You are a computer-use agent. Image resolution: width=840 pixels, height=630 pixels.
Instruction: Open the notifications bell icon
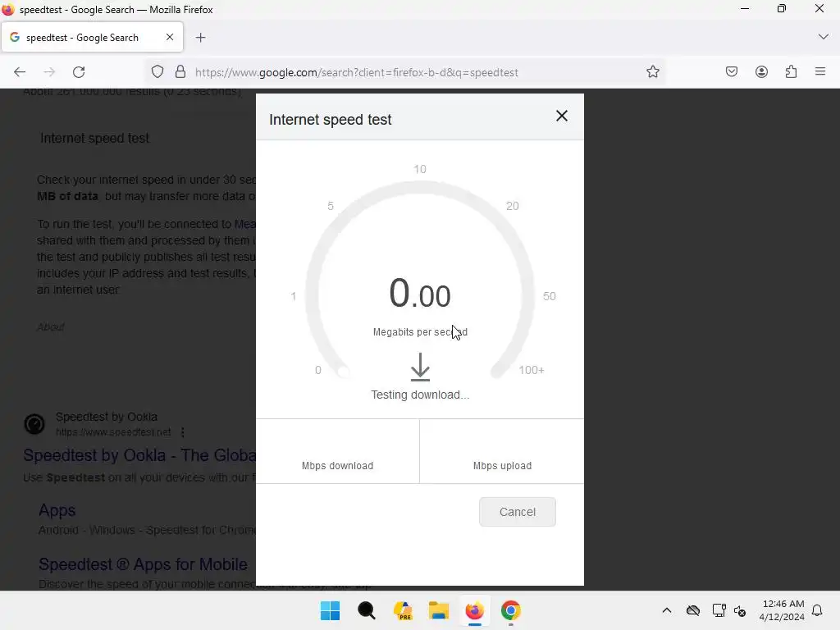coord(817,610)
